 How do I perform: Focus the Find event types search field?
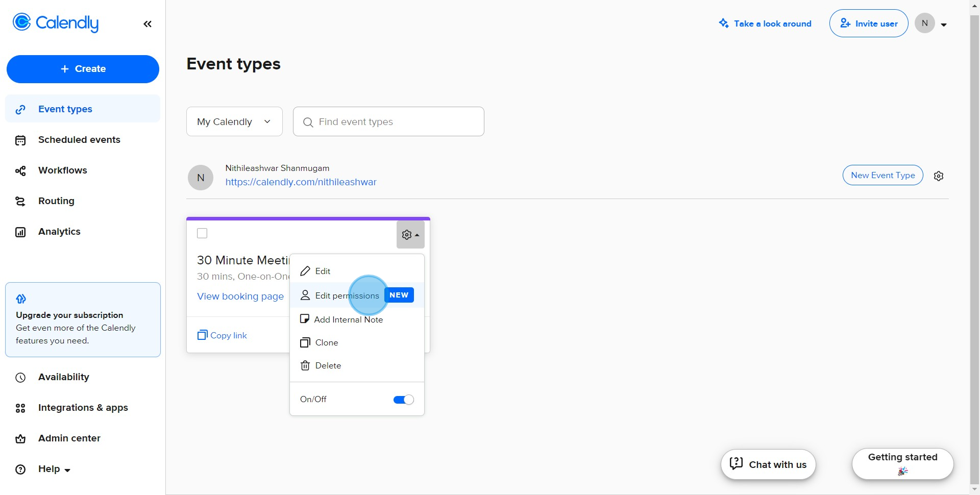click(x=388, y=121)
